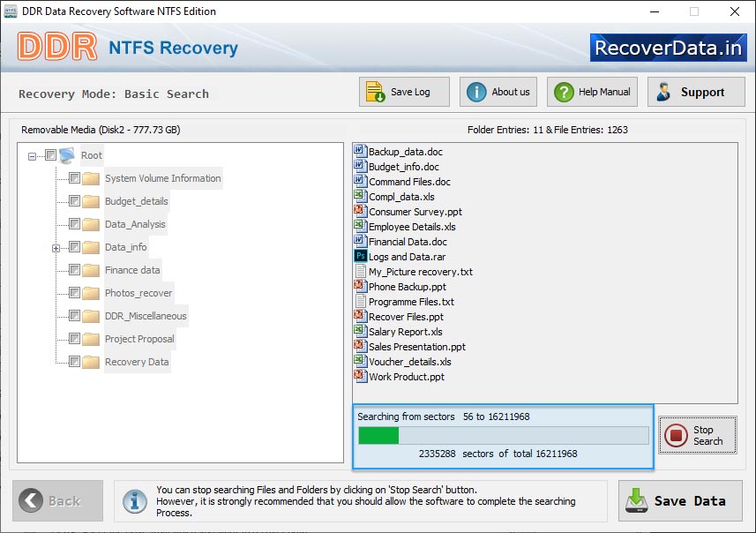The image size is (756, 533).
Task: Click the PowerPoint icon of Phone Backup.ppt
Action: [360, 286]
